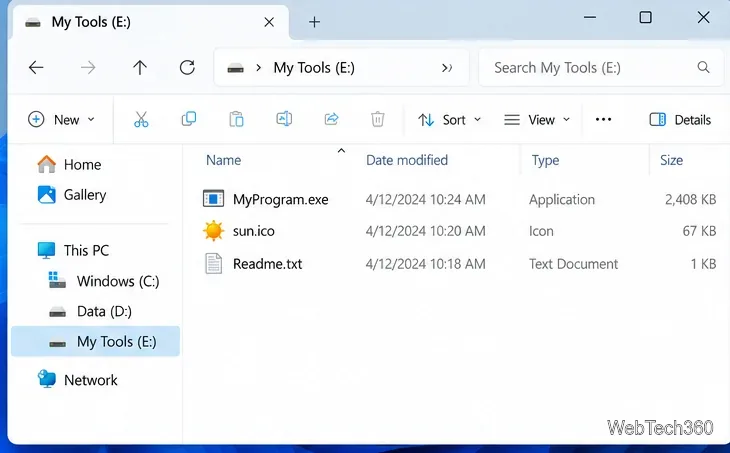Click the 4/12/2024 10:18 AM date cell
This screenshot has height=453, width=730.
point(426,264)
